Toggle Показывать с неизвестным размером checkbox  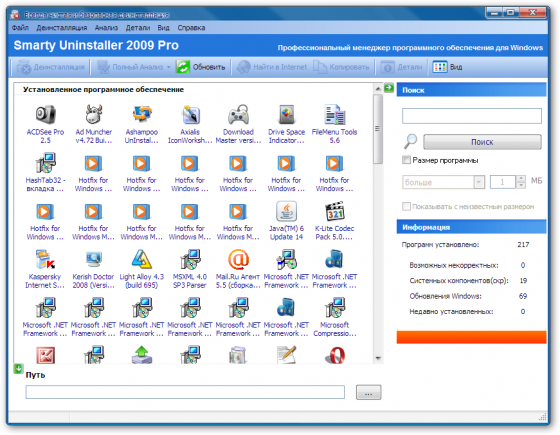pyautogui.click(x=406, y=206)
